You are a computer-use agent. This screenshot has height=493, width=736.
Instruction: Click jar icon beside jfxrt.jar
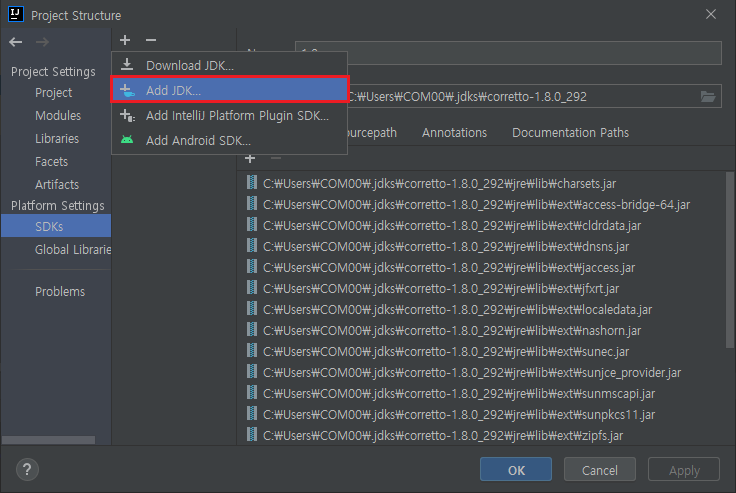pos(252,288)
